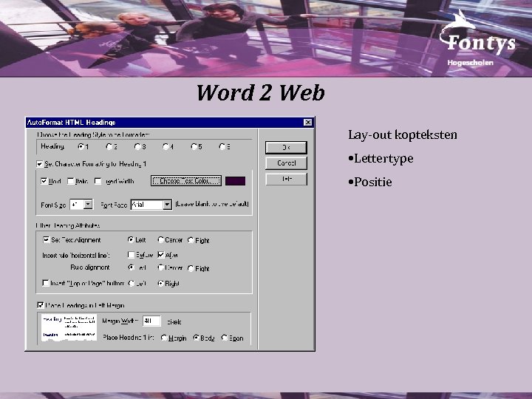
Task: Enable the Italic checkbox
Action: (71, 181)
